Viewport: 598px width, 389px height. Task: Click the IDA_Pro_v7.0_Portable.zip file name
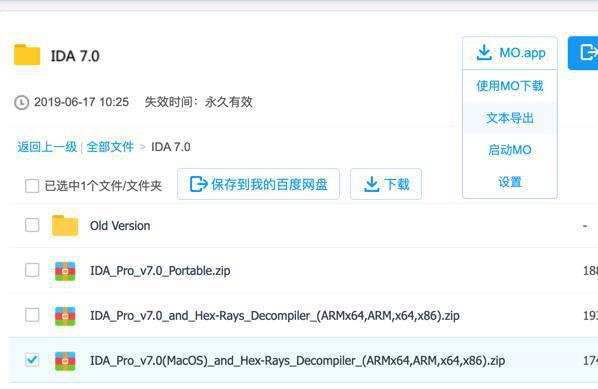tap(160, 271)
